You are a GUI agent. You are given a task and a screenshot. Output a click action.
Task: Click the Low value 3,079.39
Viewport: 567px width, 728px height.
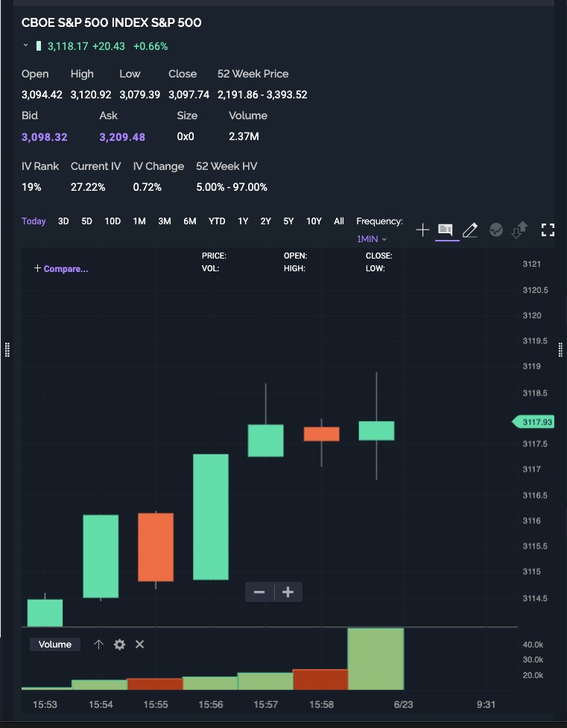tap(140, 95)
